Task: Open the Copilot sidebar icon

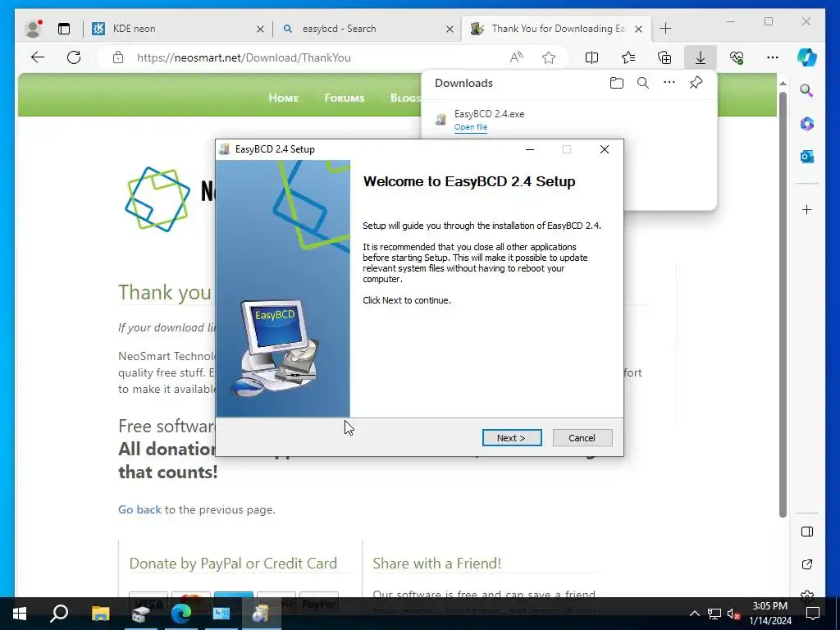Action: [x=807, y=57]
